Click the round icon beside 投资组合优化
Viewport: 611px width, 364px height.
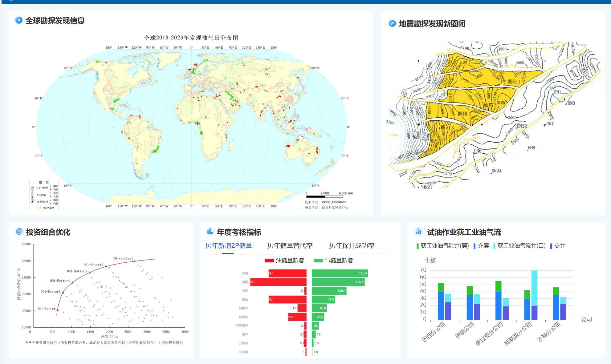coord(19,232)
